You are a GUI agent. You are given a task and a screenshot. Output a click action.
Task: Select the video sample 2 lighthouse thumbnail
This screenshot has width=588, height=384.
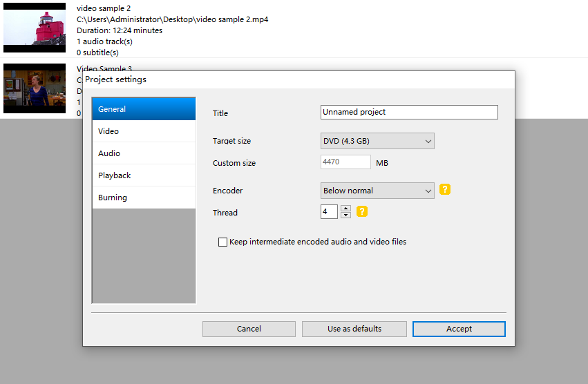(35, 28)
